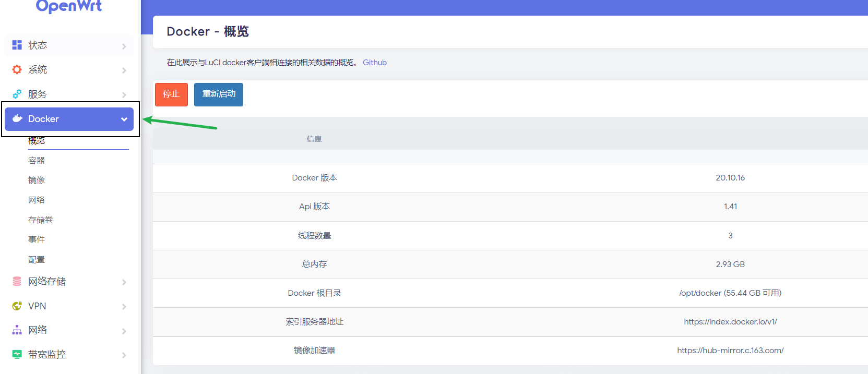The width and height of the screenshot is (868, 374).
Task: Click the System gear icon
Action: point(17,69)
